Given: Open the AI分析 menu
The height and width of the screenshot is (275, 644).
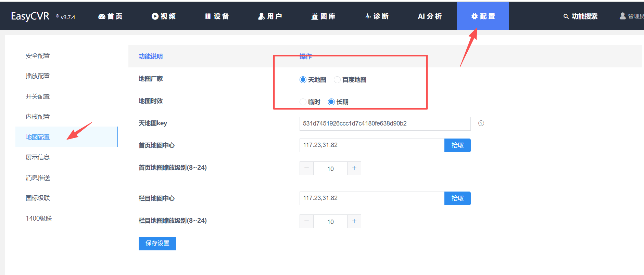Looking at the screenshot, I should tap(430, 16).
